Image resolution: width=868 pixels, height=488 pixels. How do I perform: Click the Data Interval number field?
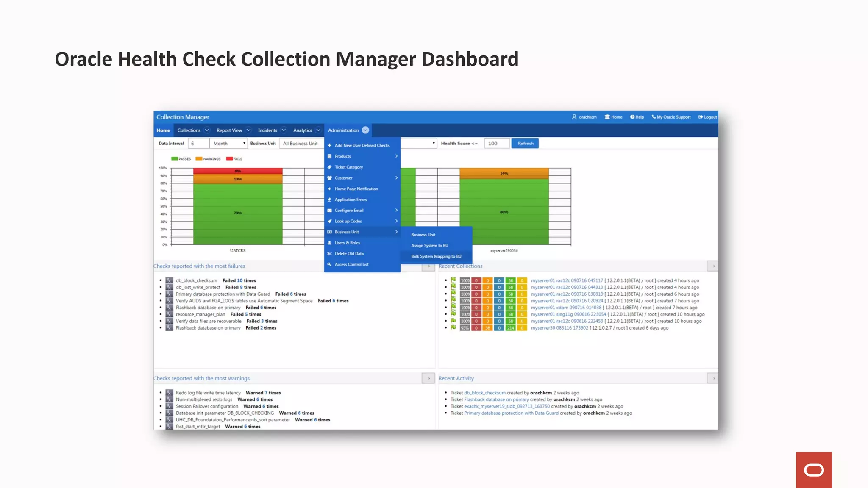(198, 143)
